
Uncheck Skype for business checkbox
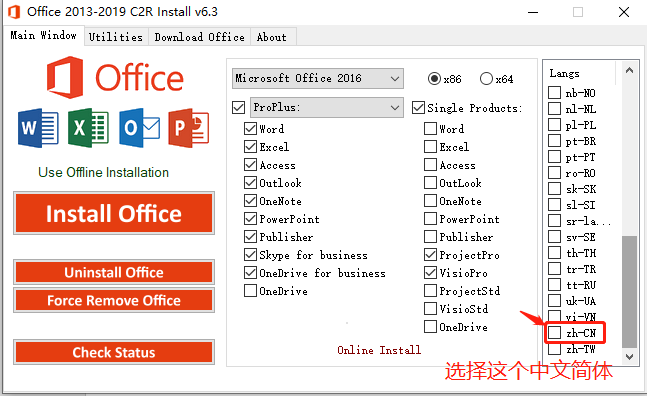point(250,255)
